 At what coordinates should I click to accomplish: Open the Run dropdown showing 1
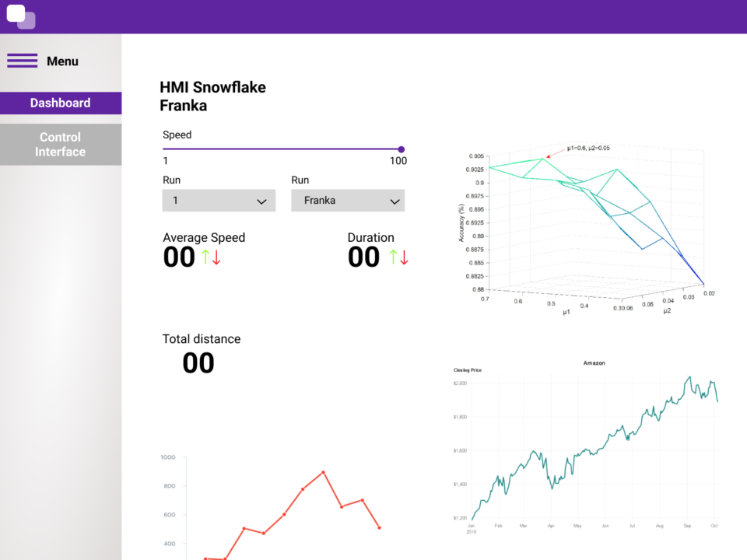tap(219, 201)
